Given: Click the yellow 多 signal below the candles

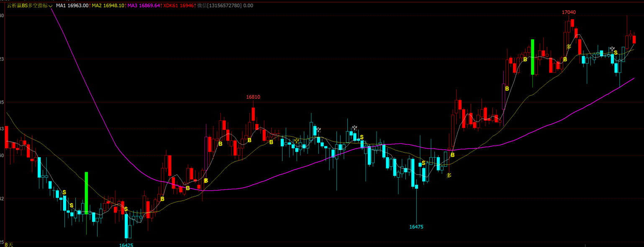Looking at the screenshot, I should pyautogui.click(x=449, y=176).
